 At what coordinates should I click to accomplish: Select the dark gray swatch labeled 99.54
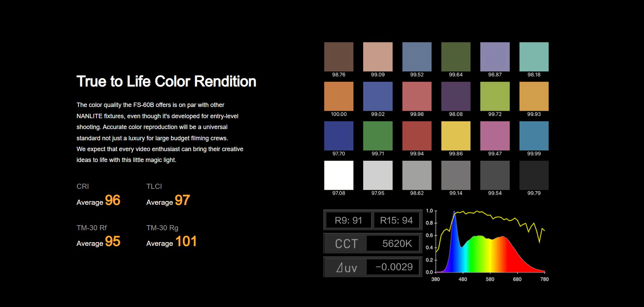click(495, 175)
